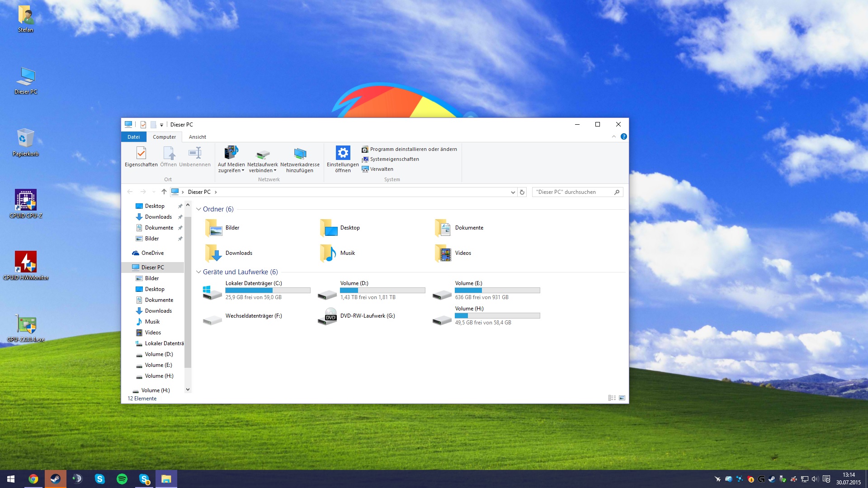Toggle ribbon collapse arrow near help icon
The image size is (868, 488).
click(x=614, y=136)
